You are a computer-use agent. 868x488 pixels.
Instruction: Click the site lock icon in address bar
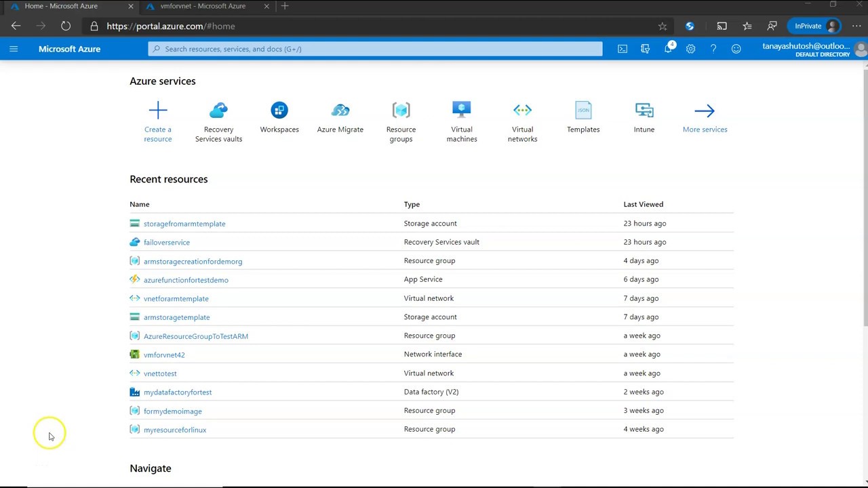[x=94, y=26]
